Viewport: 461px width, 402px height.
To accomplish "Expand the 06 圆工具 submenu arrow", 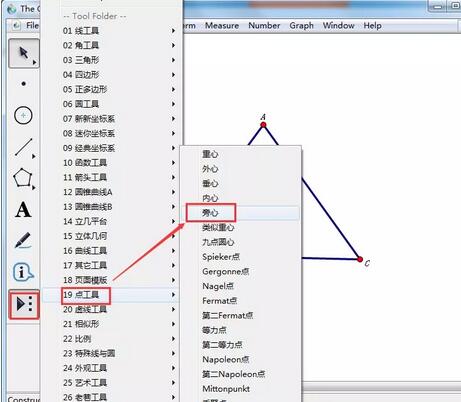I will [x=173, y=104].
